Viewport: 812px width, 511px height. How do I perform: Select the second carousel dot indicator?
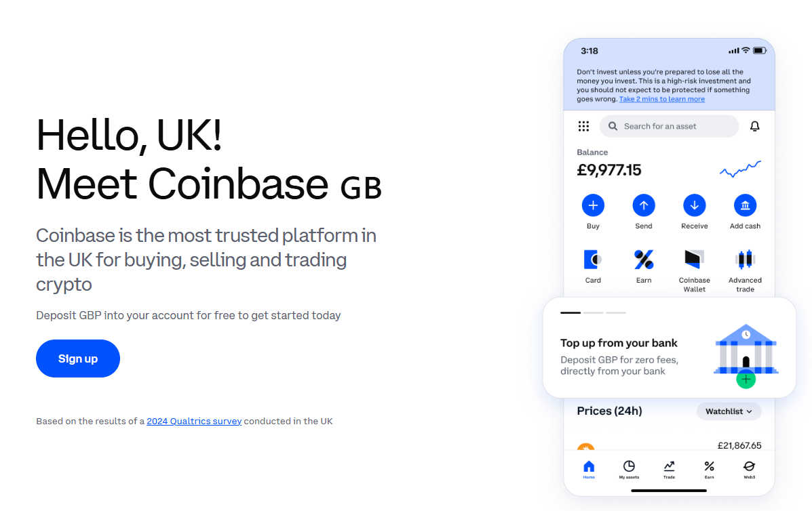[593, 312]
